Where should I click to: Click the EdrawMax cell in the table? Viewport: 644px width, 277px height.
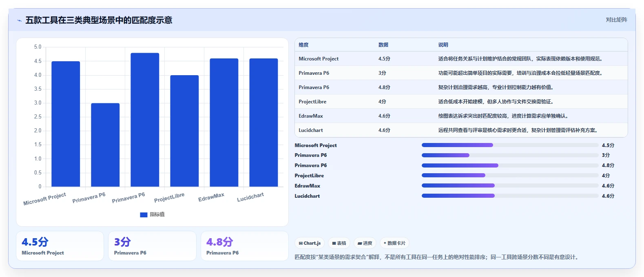coord(311,116)
